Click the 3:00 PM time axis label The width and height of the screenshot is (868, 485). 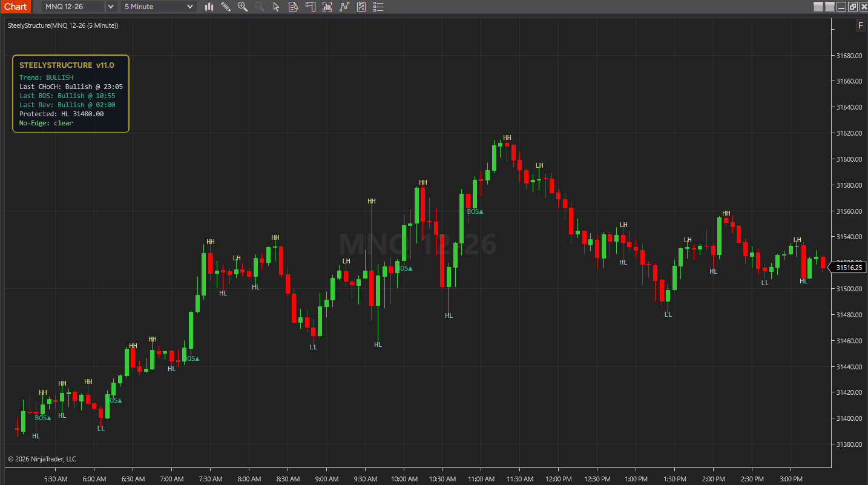[791, 479]
